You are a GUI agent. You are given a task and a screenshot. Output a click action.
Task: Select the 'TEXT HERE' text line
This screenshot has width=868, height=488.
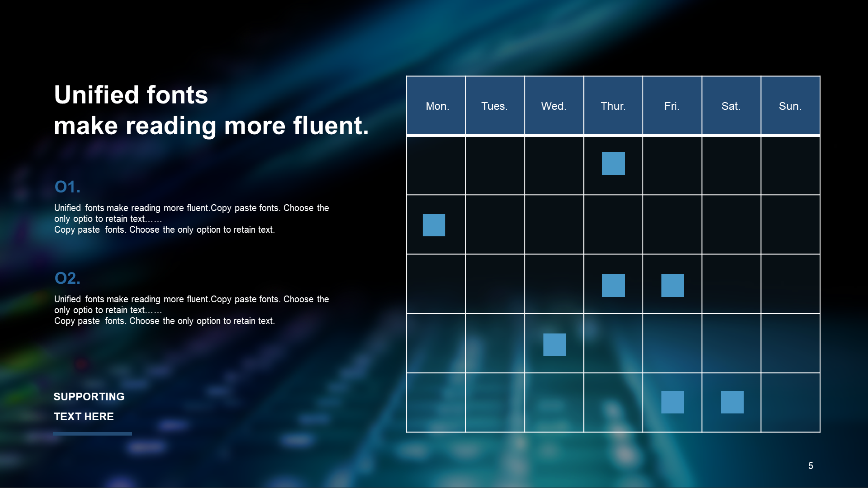(x=84, y=417)
